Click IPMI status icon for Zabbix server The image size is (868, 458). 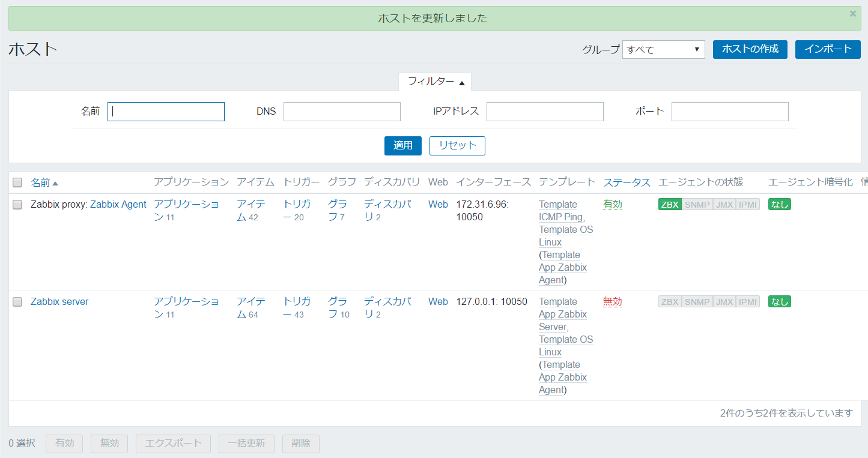click(x=748, y=302)
